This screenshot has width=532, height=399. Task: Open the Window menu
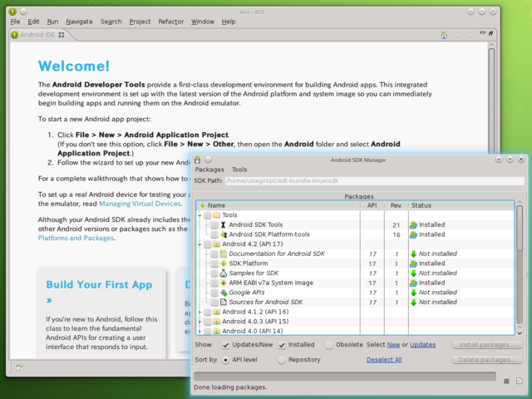pyautogui.click(x=203, y=22)
